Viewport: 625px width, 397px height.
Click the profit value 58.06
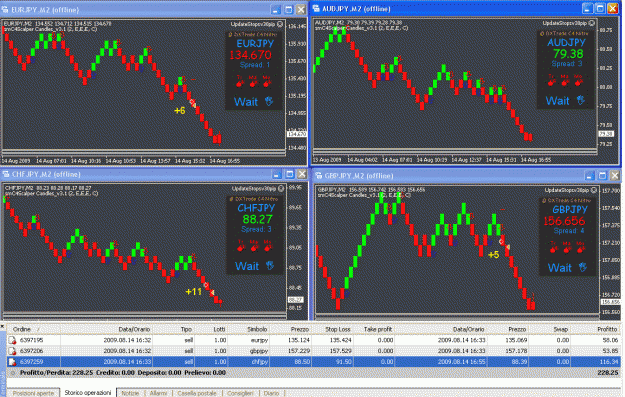tap(610, 340)
